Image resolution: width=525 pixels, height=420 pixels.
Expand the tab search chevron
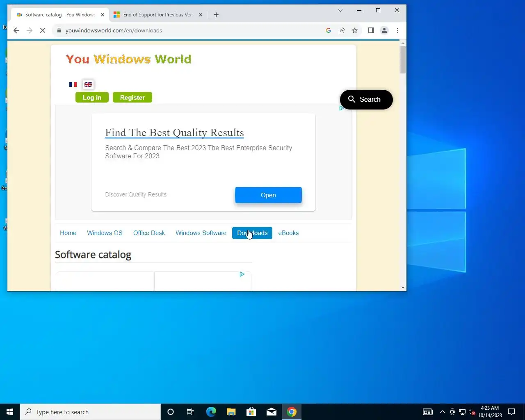click(340, 10)
